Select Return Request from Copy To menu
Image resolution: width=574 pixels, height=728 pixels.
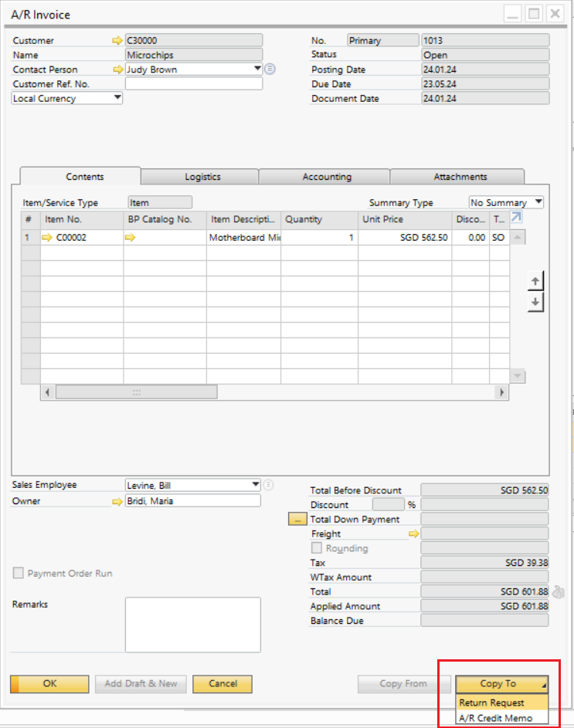pos(502,703)
